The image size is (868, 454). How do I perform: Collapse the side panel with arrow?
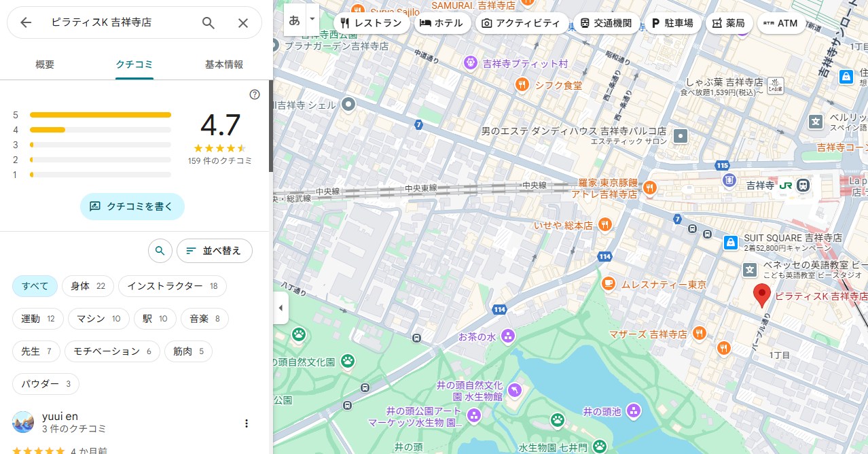[x=281, y=308]
